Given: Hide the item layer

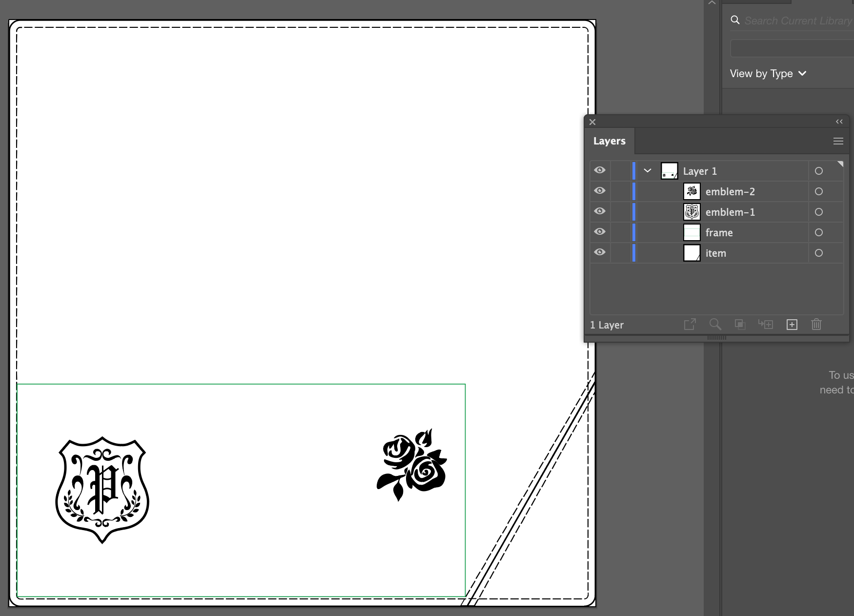Looking at the screenshot, I should click(x=600, y=252).
